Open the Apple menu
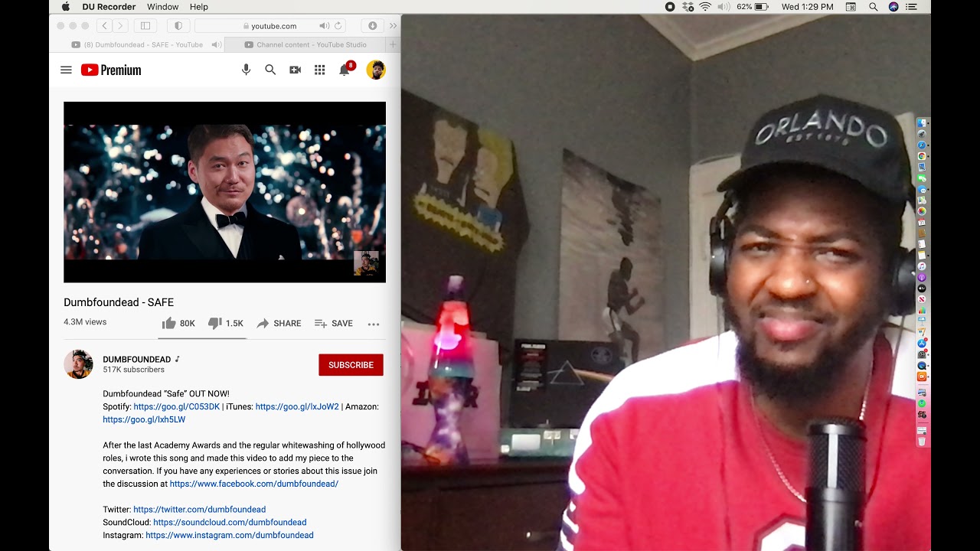The width and height of the screenshot is (980, 551). 65,7
